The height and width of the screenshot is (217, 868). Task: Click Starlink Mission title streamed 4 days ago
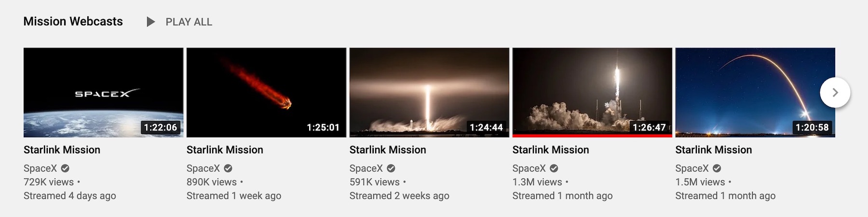pos(62,149)
